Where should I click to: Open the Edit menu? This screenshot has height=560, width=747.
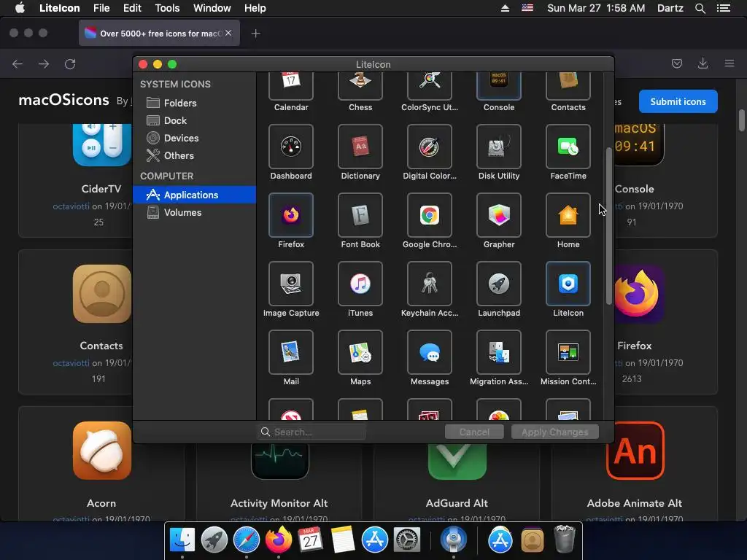click(132, 8)
